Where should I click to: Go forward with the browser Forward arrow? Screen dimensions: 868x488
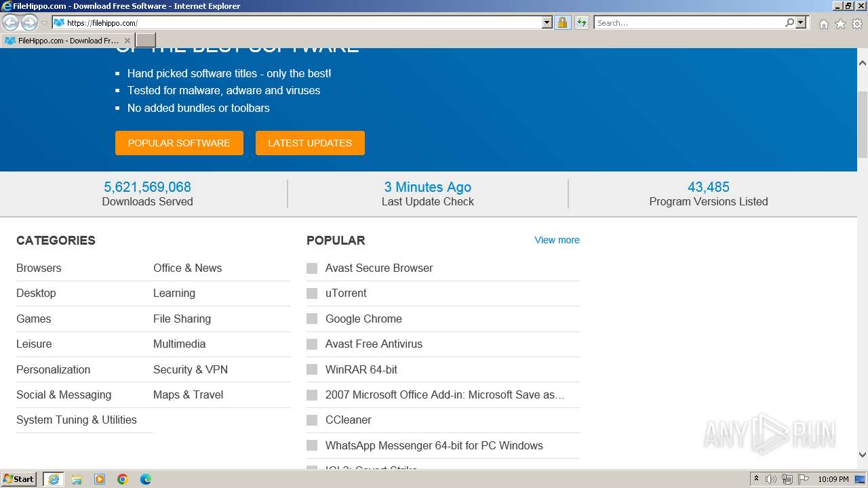29,23
